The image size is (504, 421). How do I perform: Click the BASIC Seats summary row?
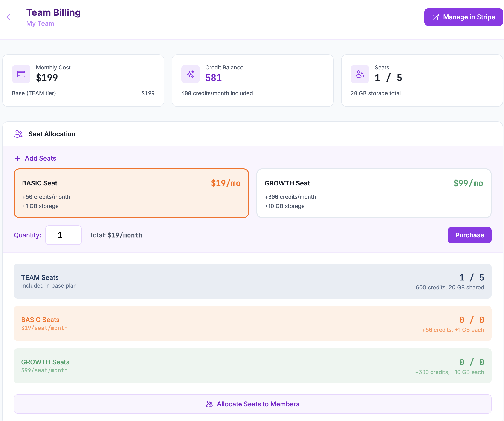(x=252, y=323)
